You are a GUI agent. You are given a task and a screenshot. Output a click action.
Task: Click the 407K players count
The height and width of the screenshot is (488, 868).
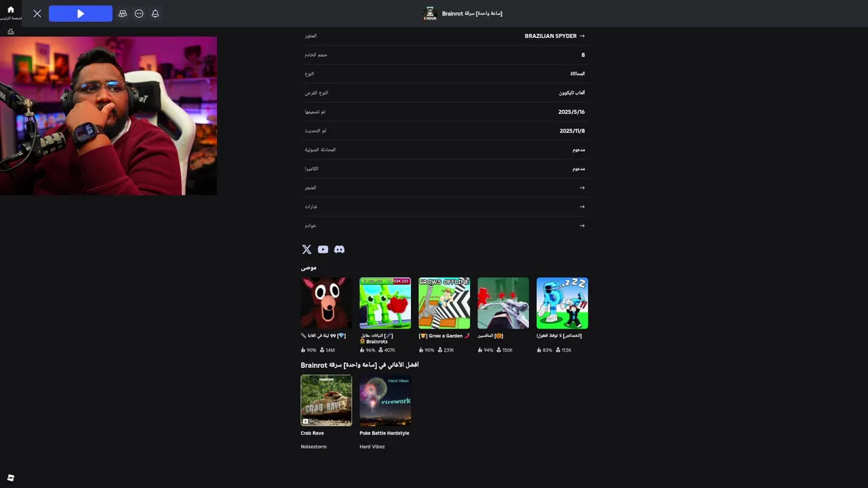click(389, 350)
